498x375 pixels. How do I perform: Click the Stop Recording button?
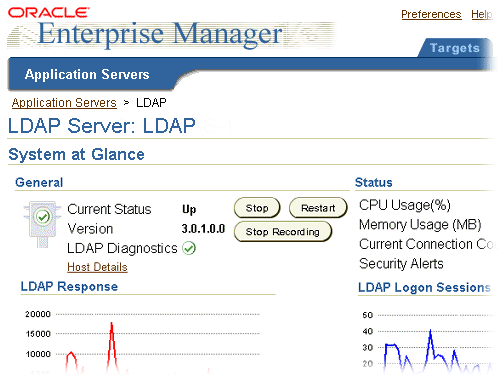283,232
